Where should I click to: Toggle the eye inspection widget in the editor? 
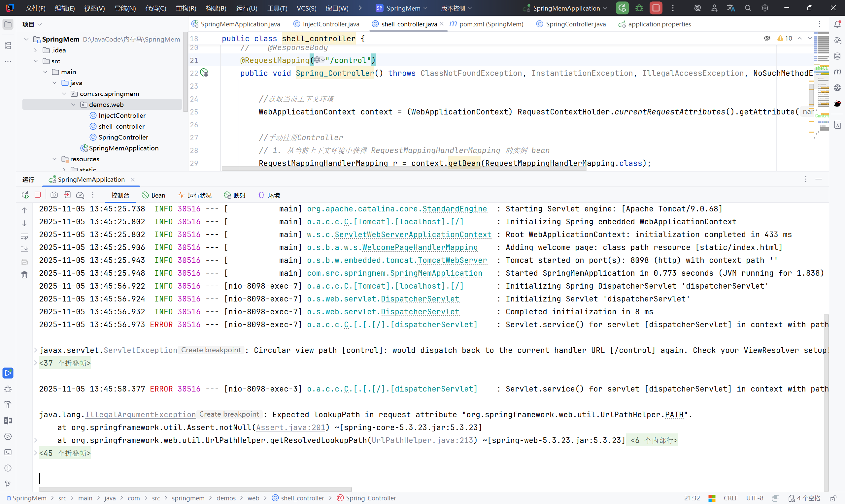(x=767, y=38)
